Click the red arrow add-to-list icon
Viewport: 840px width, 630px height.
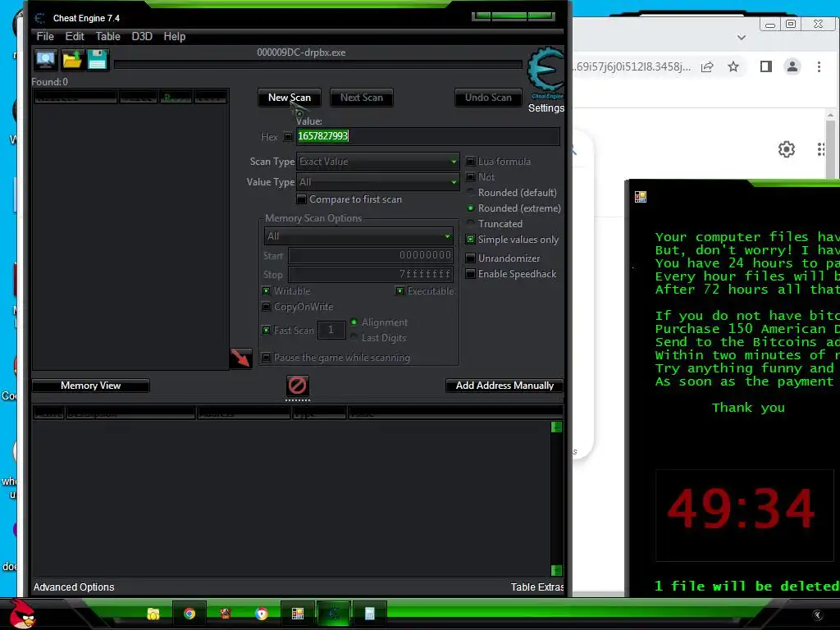coord(240,358)
